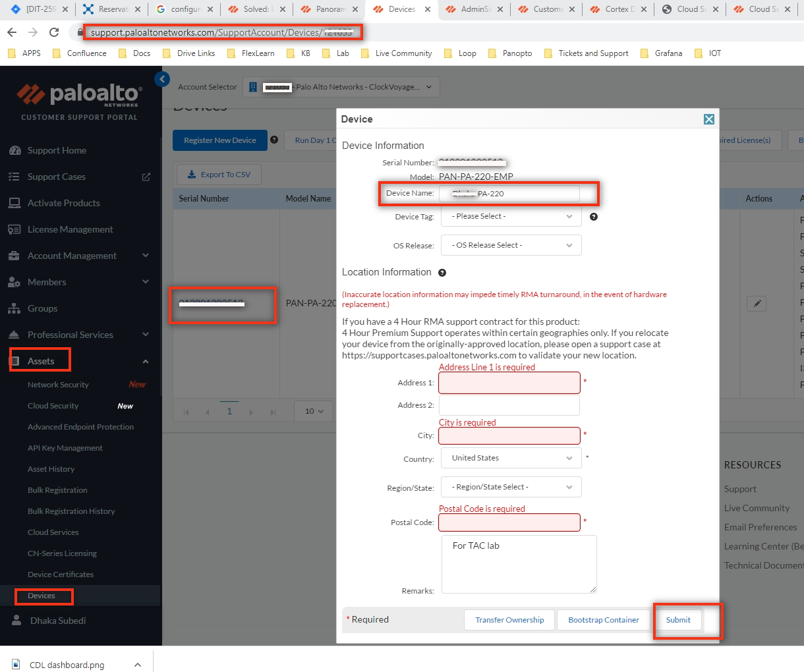This screenshot has width=804, height=672.
Task: Open the Device Tag dropdown
Action: (511, 216)
